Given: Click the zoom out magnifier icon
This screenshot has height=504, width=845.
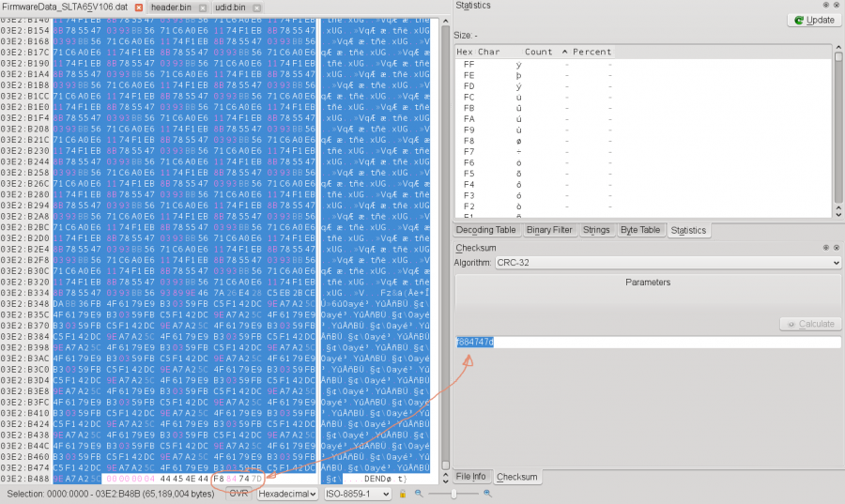Looking at the screenshot, I should click(x=419, y=494).
